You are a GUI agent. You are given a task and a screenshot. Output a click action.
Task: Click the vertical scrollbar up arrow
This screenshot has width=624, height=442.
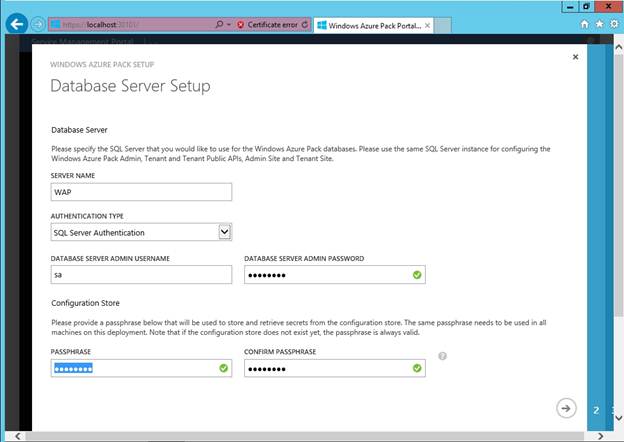(619, 47)
